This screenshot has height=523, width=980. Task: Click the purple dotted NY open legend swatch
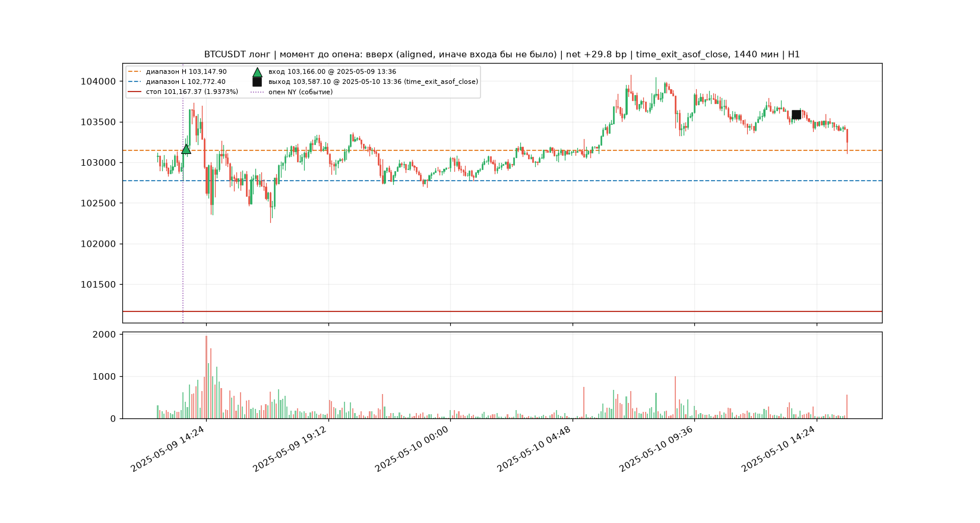pyautogui.click(x=257, y=92)
